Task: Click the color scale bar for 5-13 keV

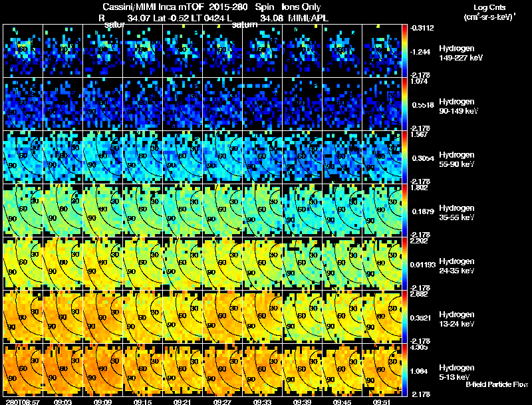Action: pyautogui.click(x=404, y=370)
